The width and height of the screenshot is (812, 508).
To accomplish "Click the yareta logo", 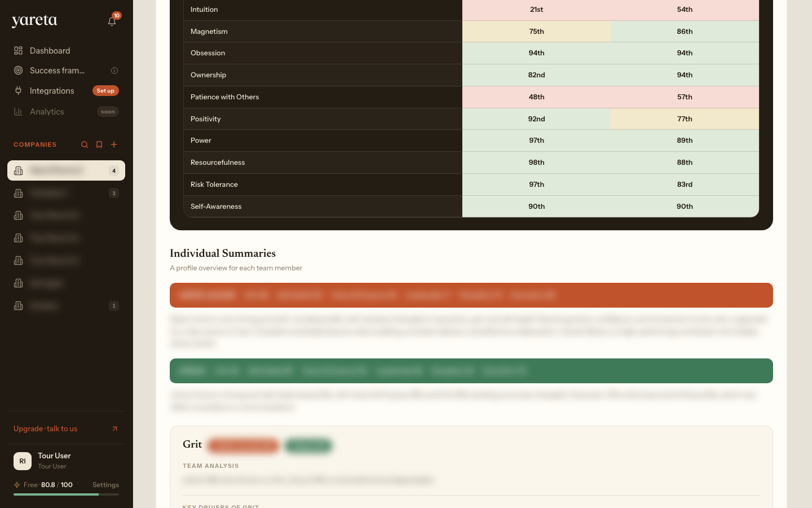I will (34, 21).
